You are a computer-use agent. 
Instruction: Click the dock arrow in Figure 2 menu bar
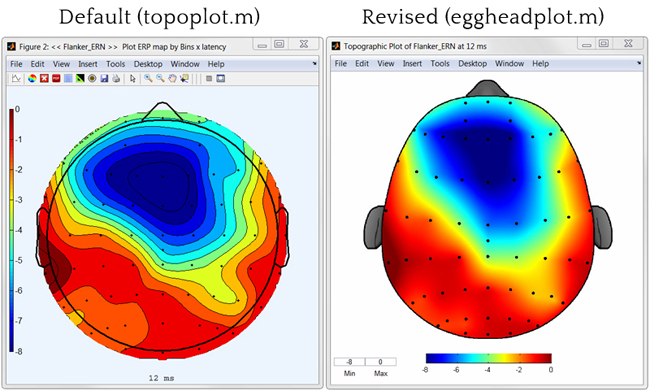point(314,63)
